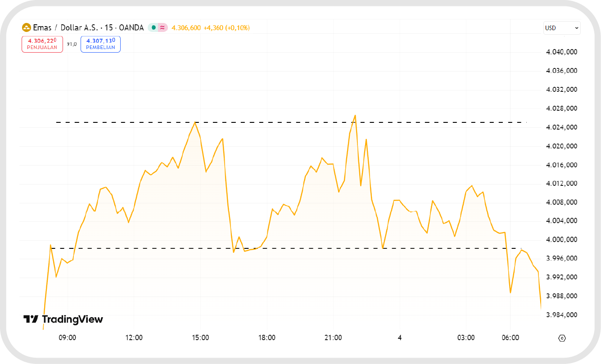Click the +4,360 (+0,10%) change value
The image size is (601, 364).
pyautogui.click(x=226, y=28)
